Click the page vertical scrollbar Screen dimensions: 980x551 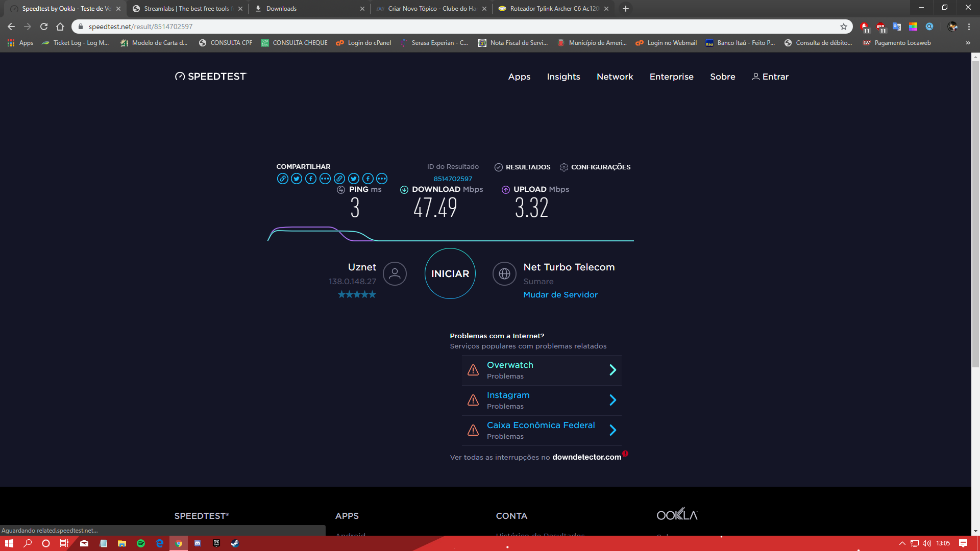(975, 214)
